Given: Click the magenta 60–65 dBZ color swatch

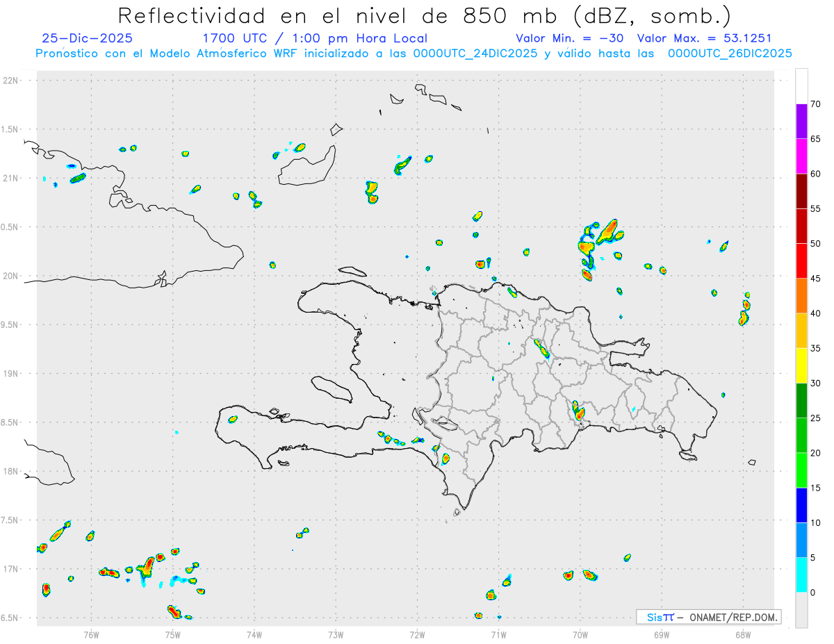Looking at the screenshot, I should [x=801, y=156].
